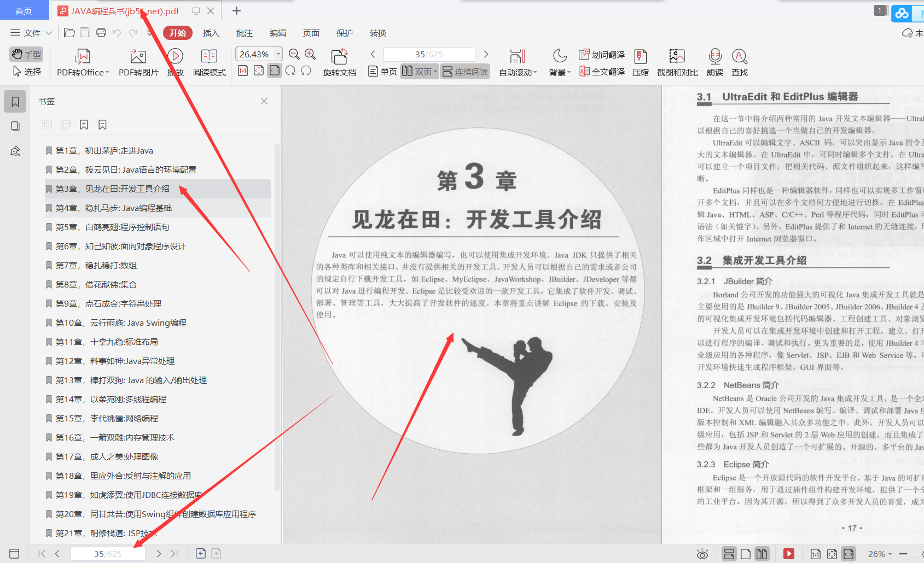Switch to the 编辑 ribbon tab
The image size is (924, 563).
point(278,33)
